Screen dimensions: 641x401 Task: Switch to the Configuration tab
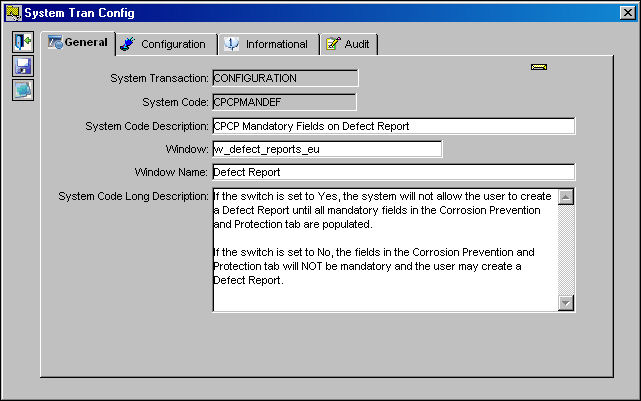point(167,44)
